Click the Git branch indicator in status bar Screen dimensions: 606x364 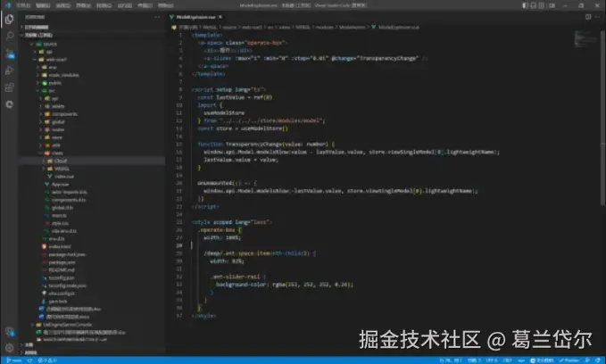point(13,360)
